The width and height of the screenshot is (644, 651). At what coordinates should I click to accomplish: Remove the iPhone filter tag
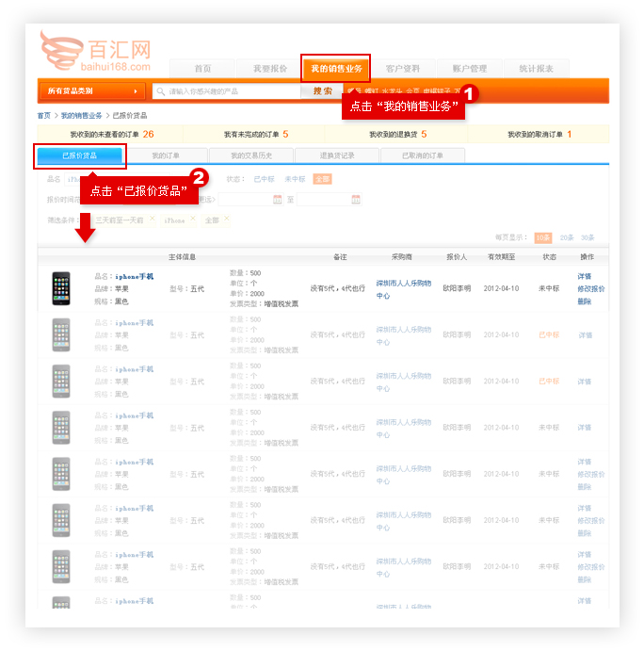point(193,220)
